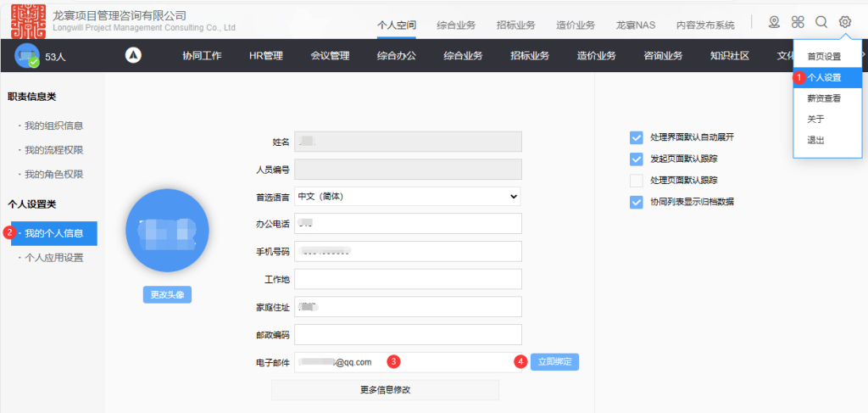Viewport: 868px width, 413px height.
Task: Uncheck 协同列表显示归档数据 checkbox
Action: click(x=637, y=202)
